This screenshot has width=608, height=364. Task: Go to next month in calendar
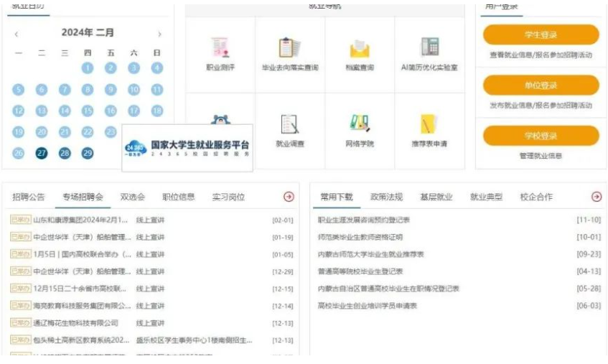159,34
